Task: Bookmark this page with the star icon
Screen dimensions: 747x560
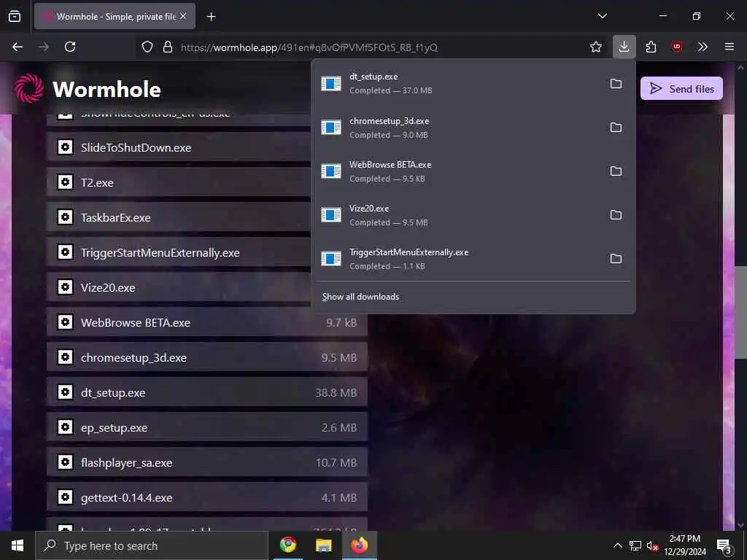Action: tap(595, 47)
